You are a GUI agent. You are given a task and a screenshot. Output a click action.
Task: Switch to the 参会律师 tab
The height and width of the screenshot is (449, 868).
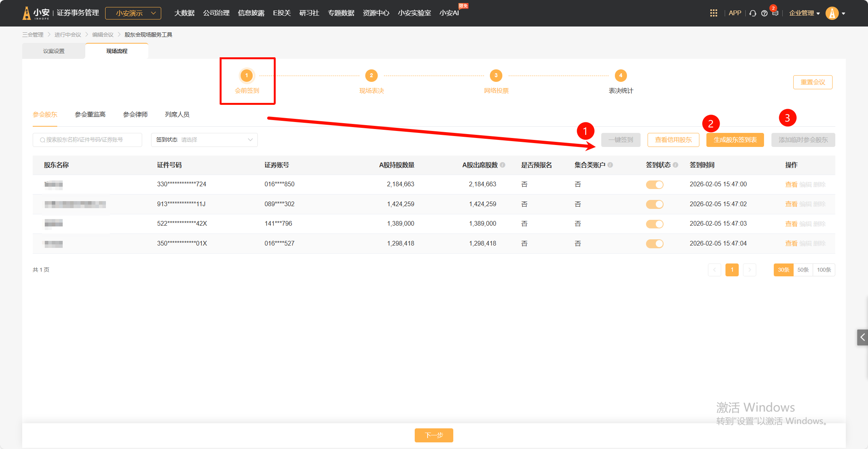[x=135, y=115]
